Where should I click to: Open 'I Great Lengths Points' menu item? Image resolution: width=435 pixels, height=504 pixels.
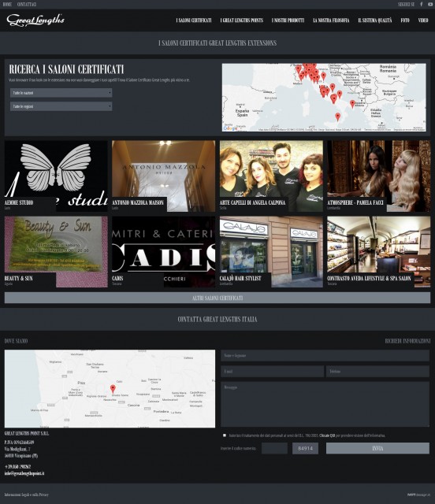pos(242,20)
